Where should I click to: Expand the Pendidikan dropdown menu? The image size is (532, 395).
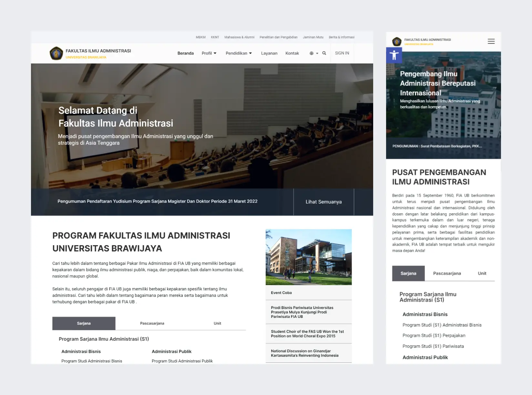click(239, 53)
